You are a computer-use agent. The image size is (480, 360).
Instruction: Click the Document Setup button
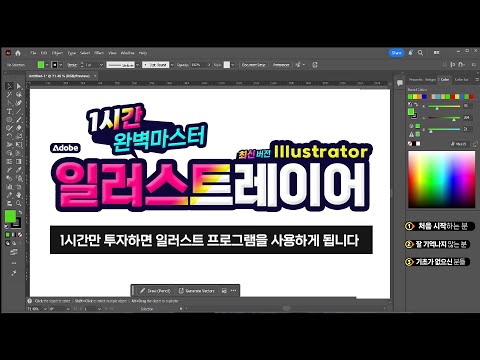pos(254,65)
